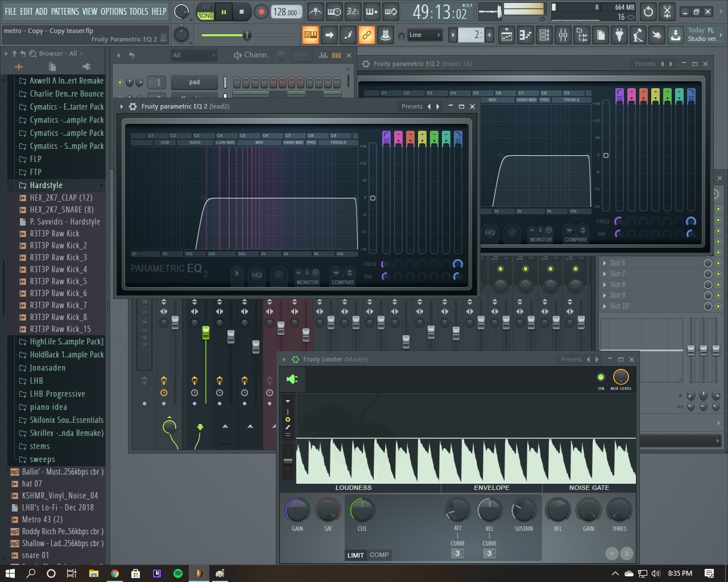Open the Mixer window icon
Image resolution: width=728 pixels, height=582 pixels.
563,35
